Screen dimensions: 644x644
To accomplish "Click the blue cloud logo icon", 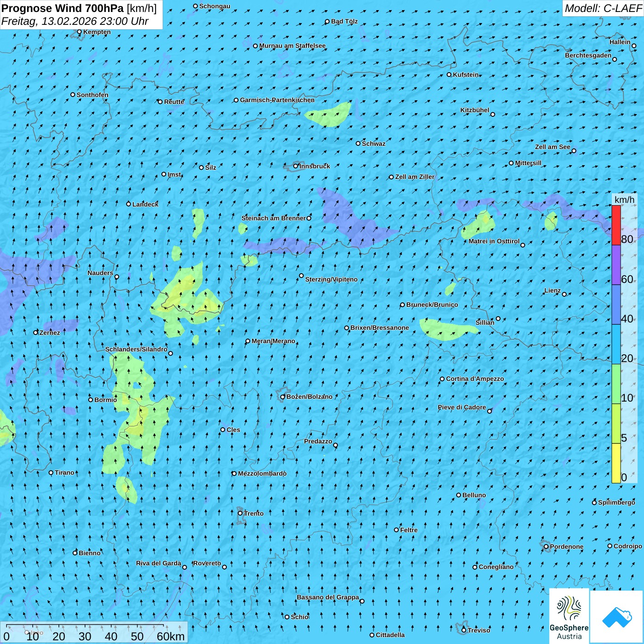I will pos(617,617).
